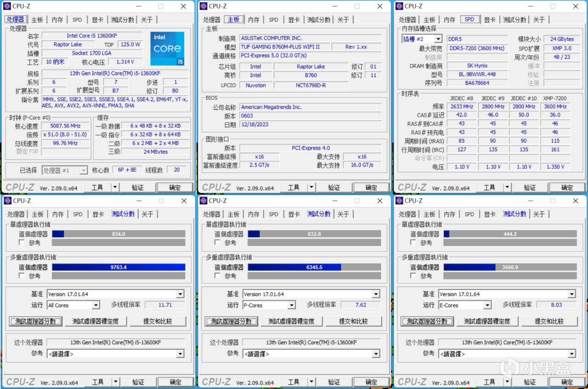588x389 pixels.
Task: Click CPU-Z title icon in the 主板 tab window
Action: 203,6
